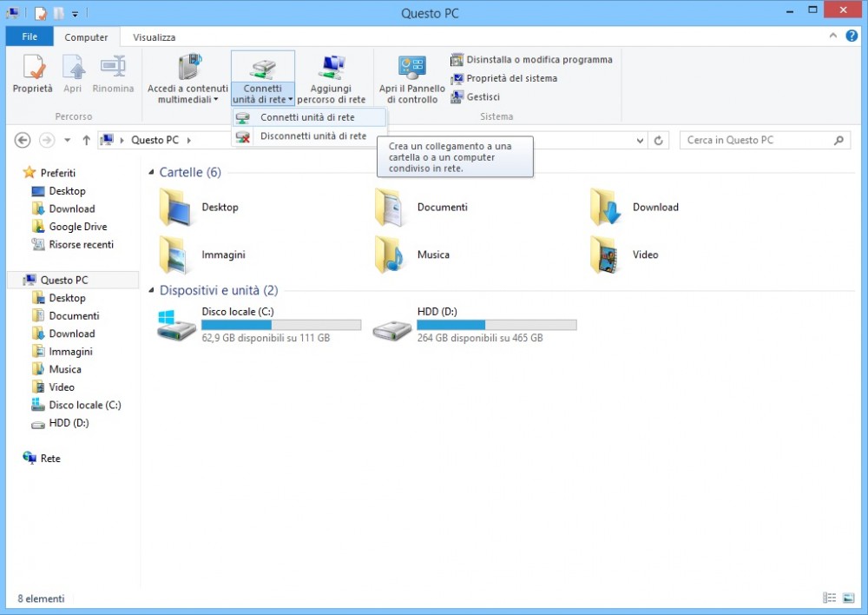Click Gestisci in the Sistema group

click(476, 97)
